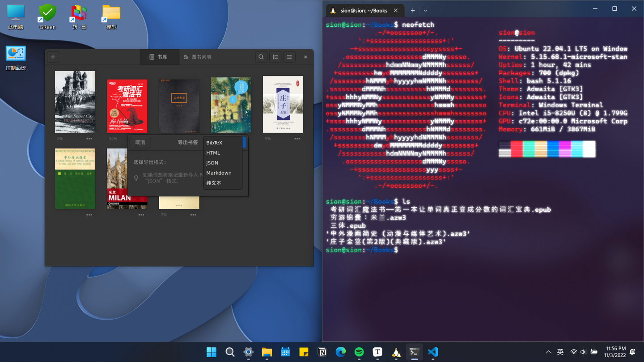Open overflow menu under the 米兰 travel book
The image size is (644, 362).
(x=141, y=215)
